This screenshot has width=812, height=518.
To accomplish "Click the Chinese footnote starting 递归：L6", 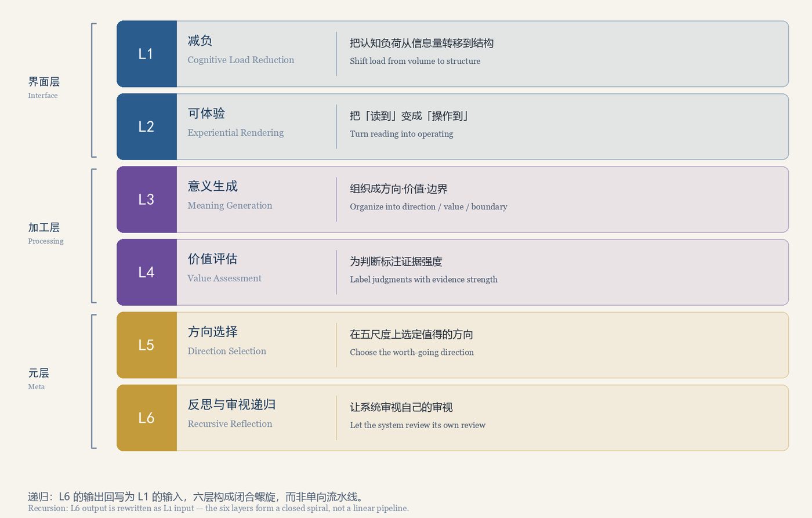I will coord(197,497).
